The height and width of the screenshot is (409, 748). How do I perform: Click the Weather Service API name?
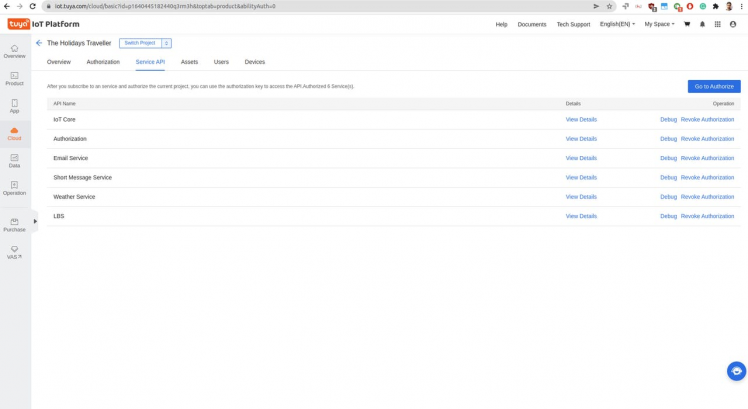tap(74, 197)
